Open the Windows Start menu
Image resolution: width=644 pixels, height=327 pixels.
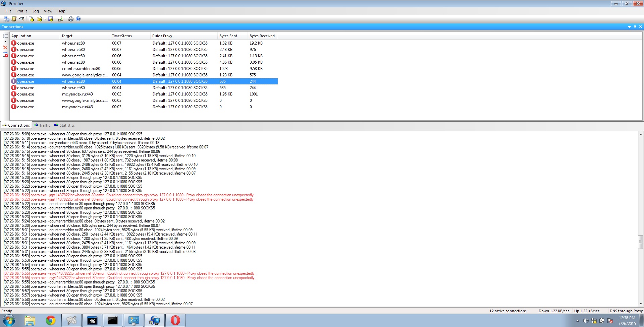[x=9, y=321]
